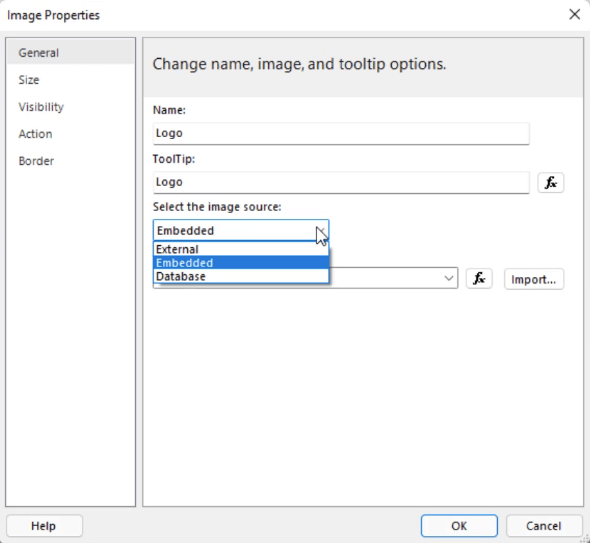590x543 pixels.
Task: Click into the Name text field
Action: click(341, 133)
